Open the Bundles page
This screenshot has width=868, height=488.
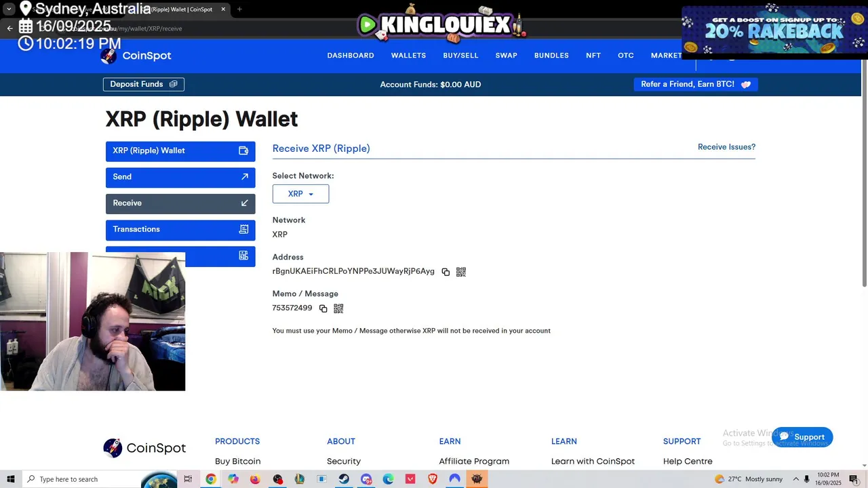[x=551, y=56]
